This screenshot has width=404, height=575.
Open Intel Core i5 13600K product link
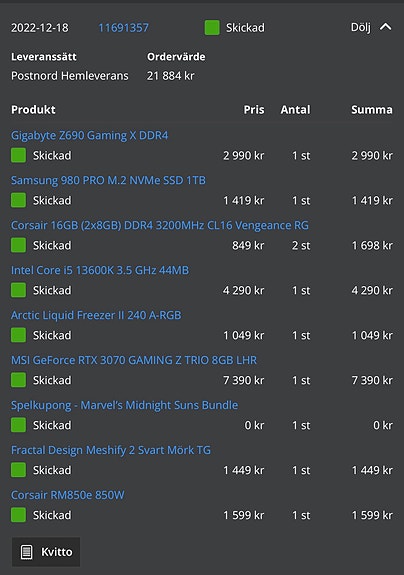point(100,270)
